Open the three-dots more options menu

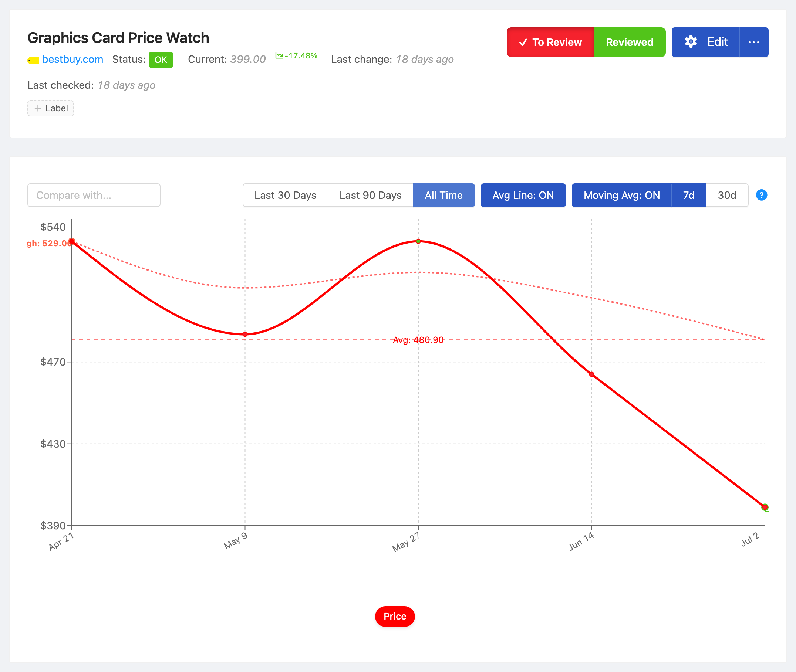[x=754, y=42]
